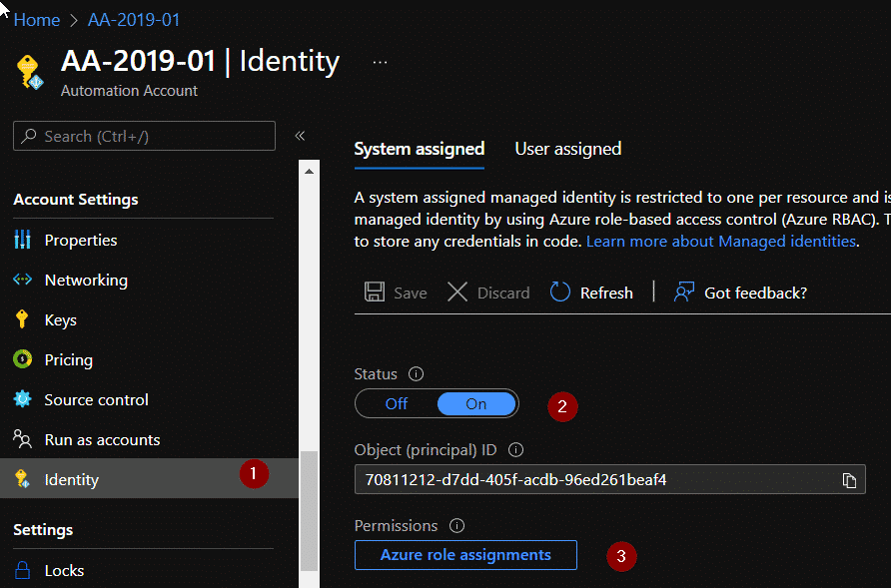891x588 pixels.
Task: Open the Locks section icon
Action: point(22,569)
